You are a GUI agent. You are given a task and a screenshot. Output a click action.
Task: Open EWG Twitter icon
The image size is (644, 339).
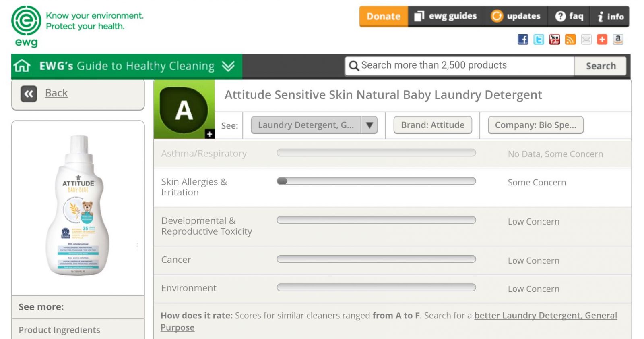tap(539, 40)
